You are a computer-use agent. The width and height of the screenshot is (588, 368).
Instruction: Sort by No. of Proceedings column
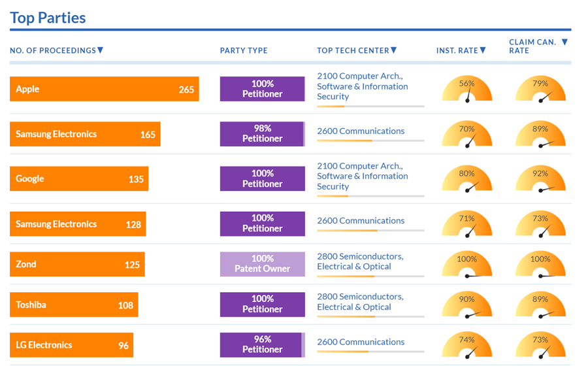coord(56,50)
